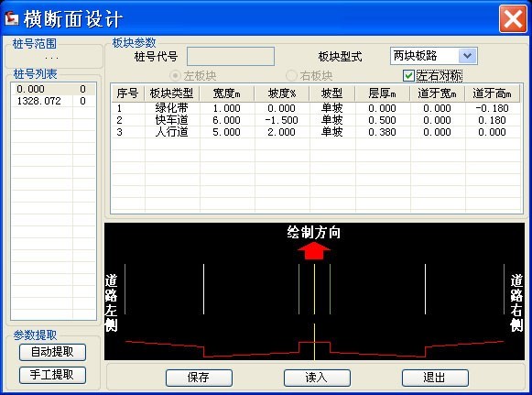Select the 绿化带 row in the table
532x395 pixels.
pos(316,108)
